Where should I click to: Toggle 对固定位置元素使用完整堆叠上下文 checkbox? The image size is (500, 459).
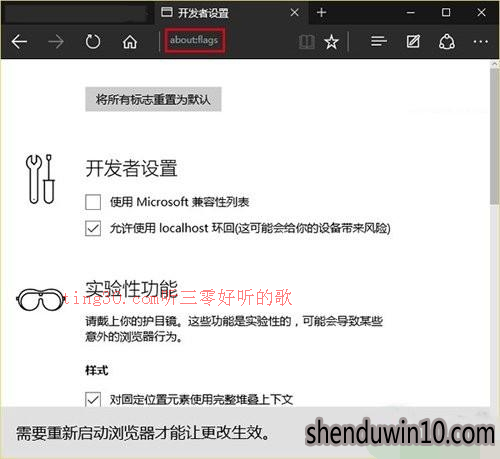93,399
